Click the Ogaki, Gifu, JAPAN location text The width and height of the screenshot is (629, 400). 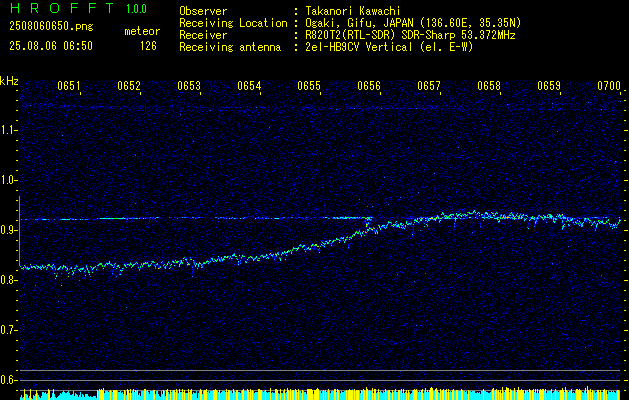[x=413, y=23]
